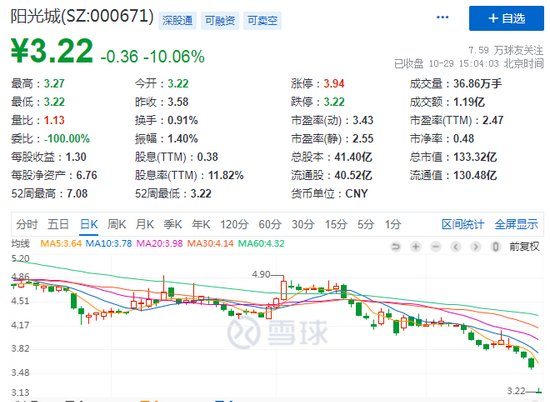
Task: Move chart right with right-chevron icon
Action: click(x=476, y=247)
